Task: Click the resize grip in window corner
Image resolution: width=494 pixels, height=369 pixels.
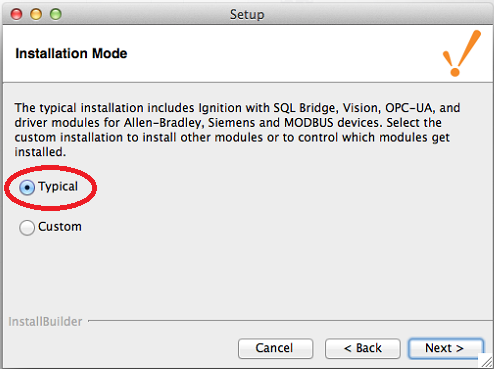Action: tap(486, 361)
